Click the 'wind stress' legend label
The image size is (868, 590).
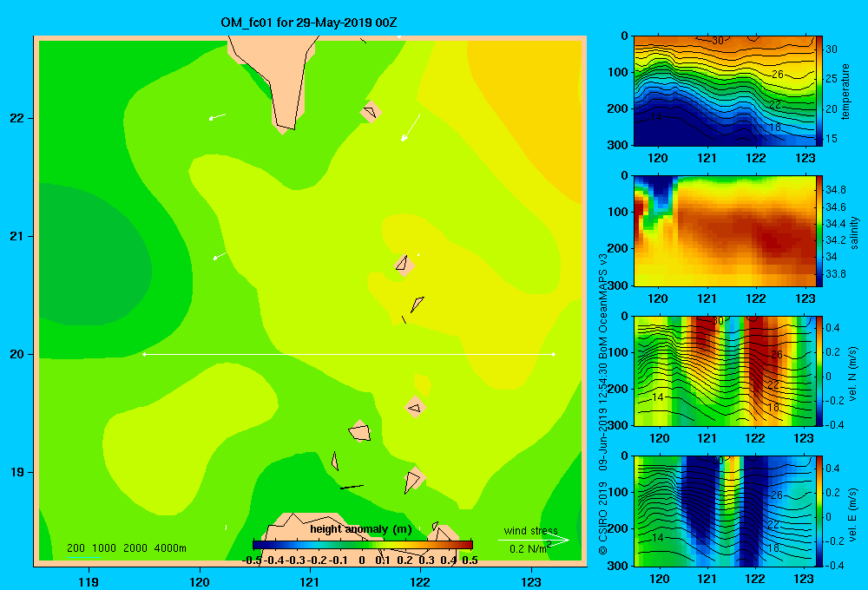click(531, 530)
